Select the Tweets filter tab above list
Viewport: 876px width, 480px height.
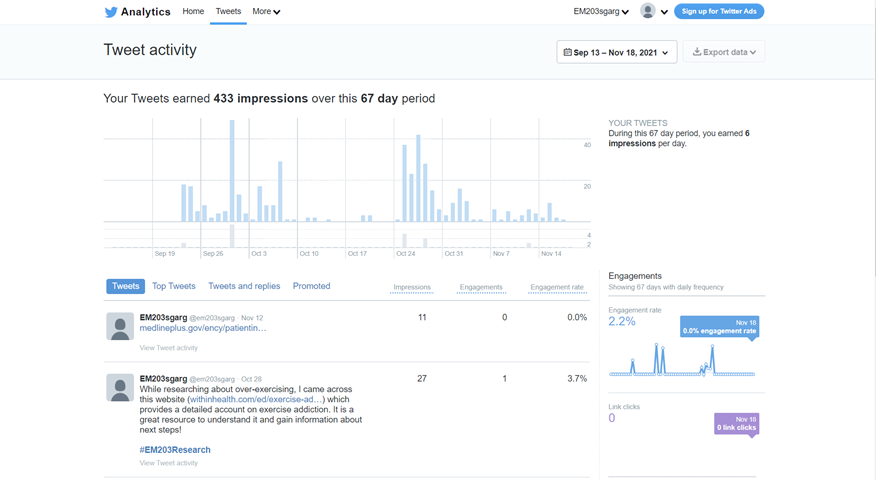pos(125,286)
